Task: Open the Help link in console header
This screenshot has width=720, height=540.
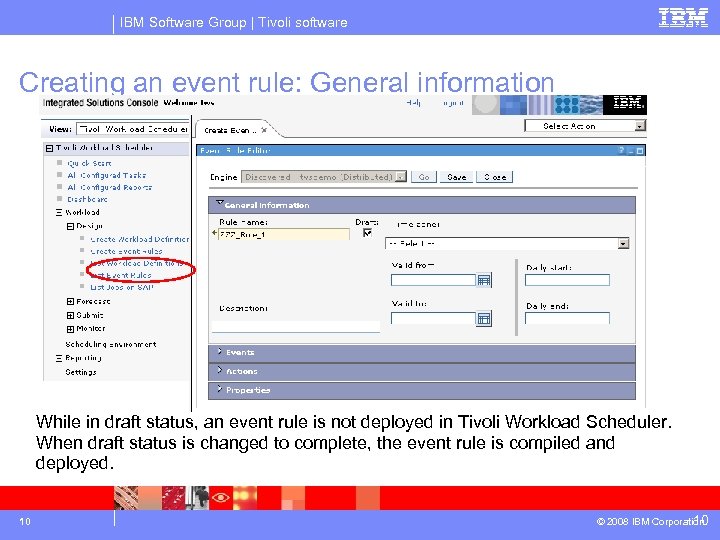Action: click(x=414, y=102)
